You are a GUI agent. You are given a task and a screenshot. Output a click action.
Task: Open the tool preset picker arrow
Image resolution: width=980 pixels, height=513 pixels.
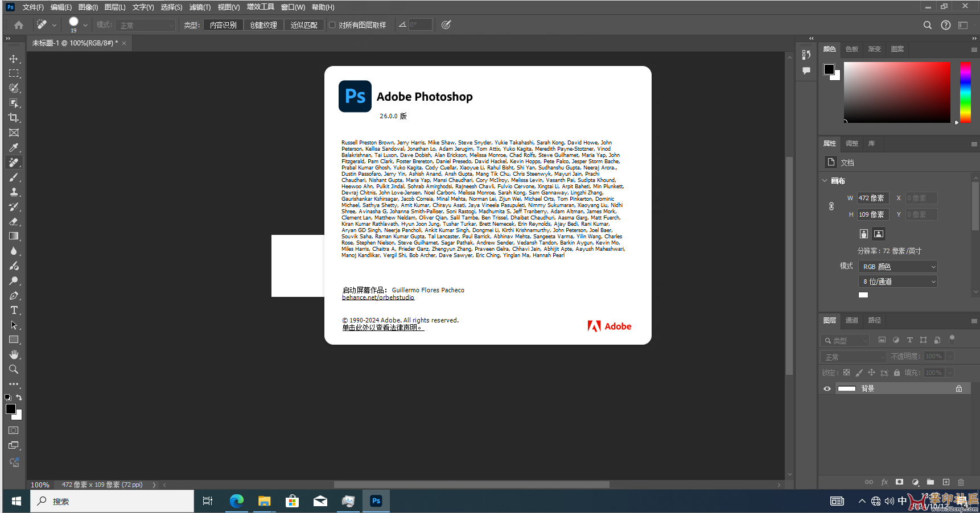[x=54, y=25]
